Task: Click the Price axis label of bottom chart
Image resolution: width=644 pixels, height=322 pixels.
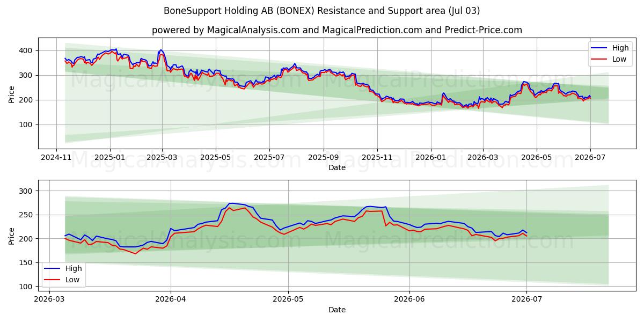Action: [12, 235]
